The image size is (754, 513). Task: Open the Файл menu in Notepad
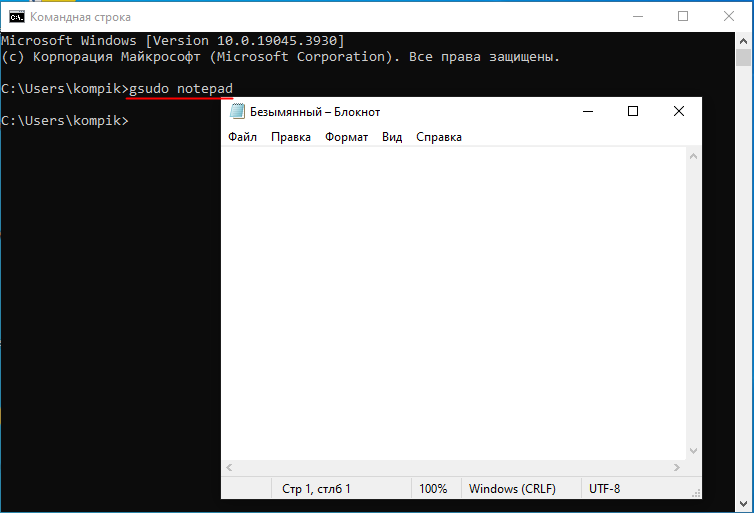(x=242, y=137)
